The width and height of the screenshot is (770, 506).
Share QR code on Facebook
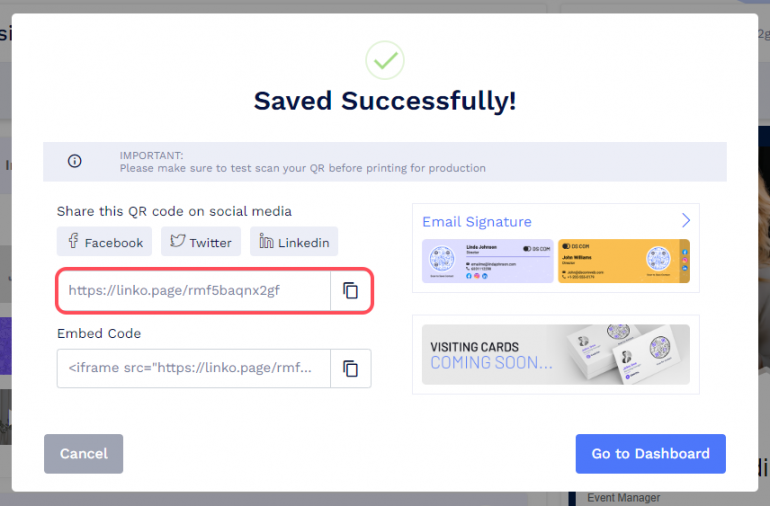tap(105, 242)
